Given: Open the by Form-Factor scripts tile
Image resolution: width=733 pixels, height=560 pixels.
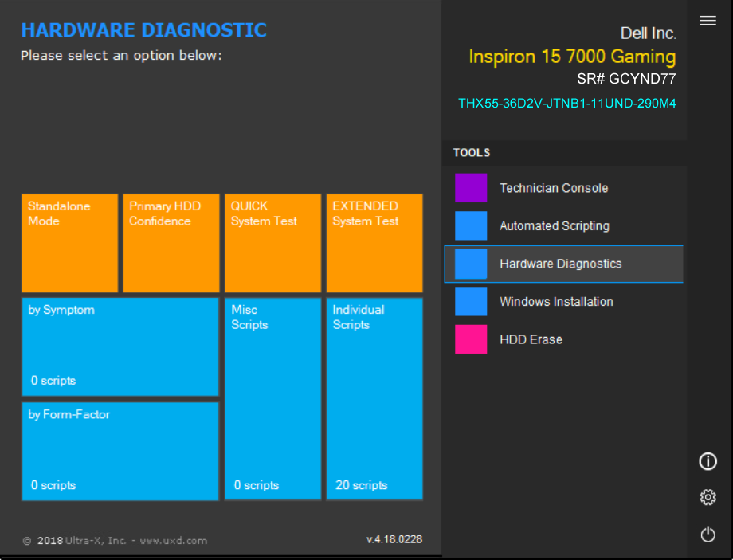Looking at the screenshot, I should pyautogui.click(x=120, y=451).
